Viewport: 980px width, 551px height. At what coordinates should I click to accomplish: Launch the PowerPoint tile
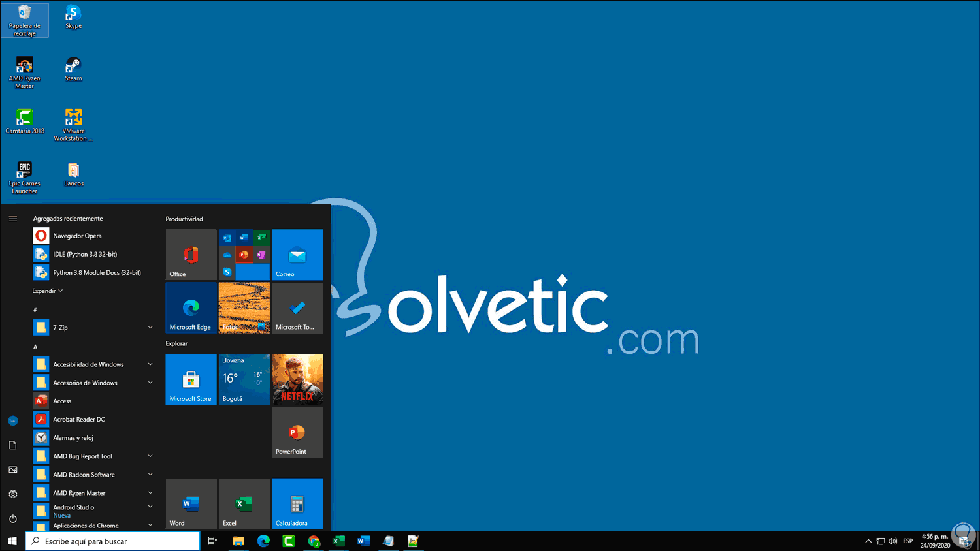click(x=297, y=432)
